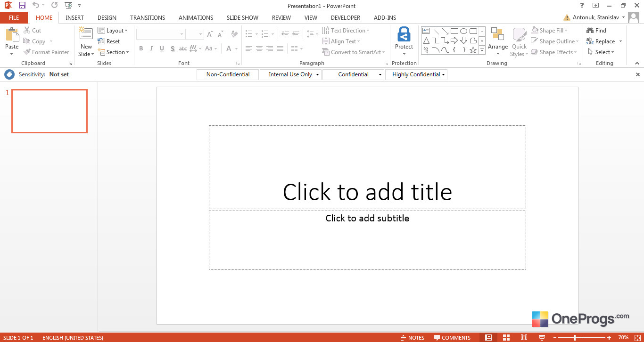This screenshot has width=644, height=342.
Task: Open the Text Direction dropdown
Action: 346,30
